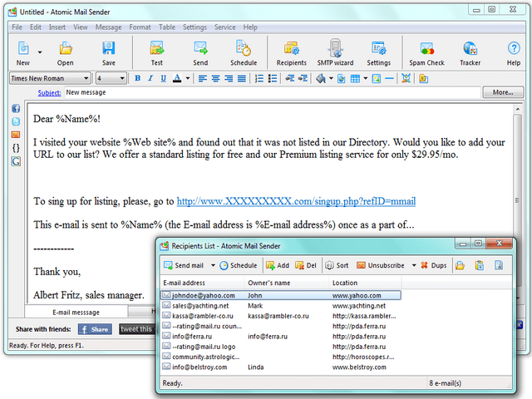
Task: Click the Recipients toolbar icon
Action: 291,52
